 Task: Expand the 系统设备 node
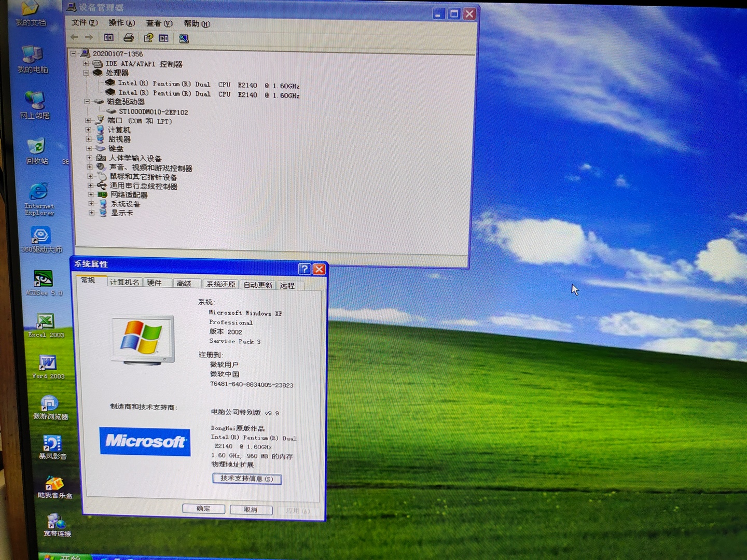[x=91, y=203]
